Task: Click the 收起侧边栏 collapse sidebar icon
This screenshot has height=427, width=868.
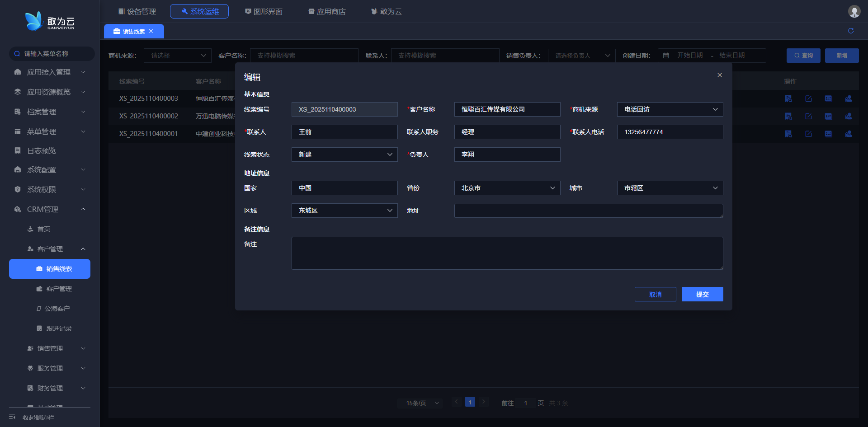Action: 12,417
